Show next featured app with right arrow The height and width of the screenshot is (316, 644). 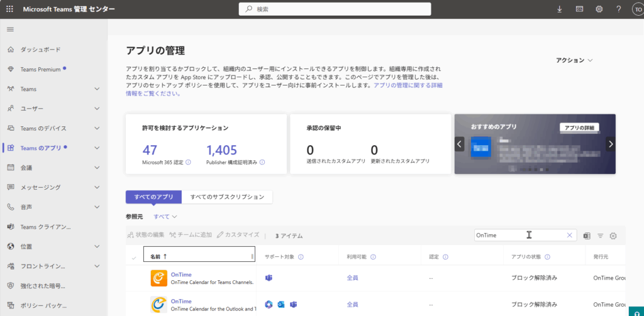pos(609,144)
